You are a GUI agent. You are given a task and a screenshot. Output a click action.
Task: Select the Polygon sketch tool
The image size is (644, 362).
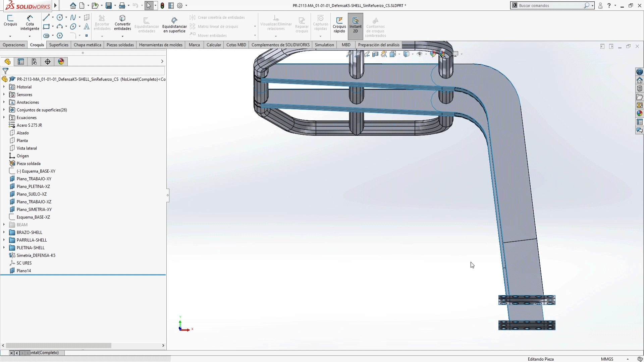60,36
